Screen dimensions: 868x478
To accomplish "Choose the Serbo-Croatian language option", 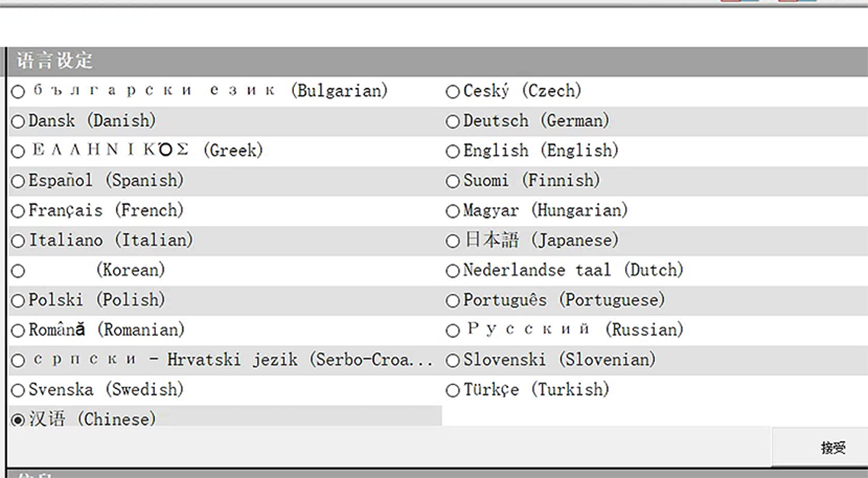I will point(18,360).
